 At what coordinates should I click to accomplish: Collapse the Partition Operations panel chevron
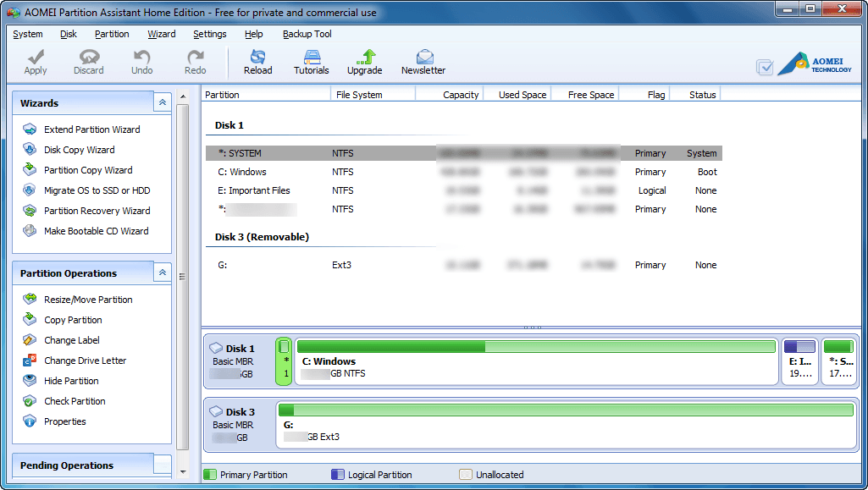click(163, 273)
